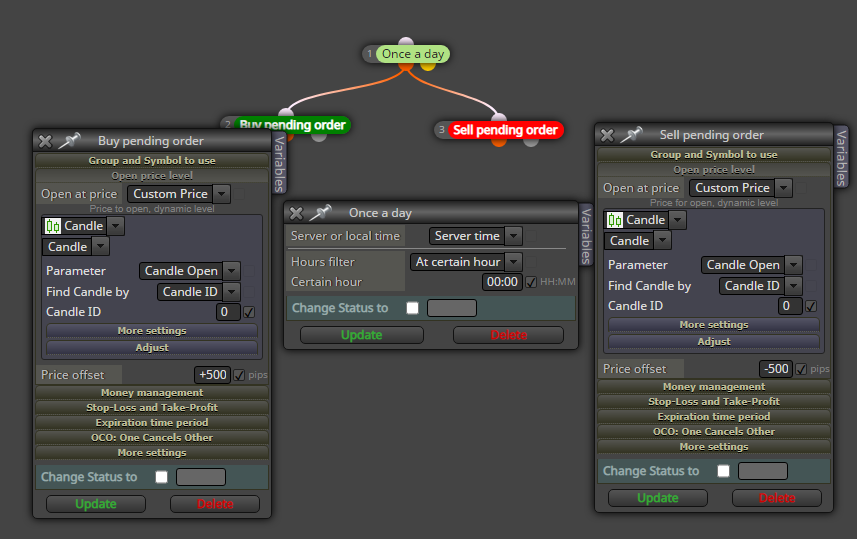Image resolution: width=857 pixels, height=539 pixels.
Task: Toggle Candle ID checkbox in Sell panel
Action: 811,306
